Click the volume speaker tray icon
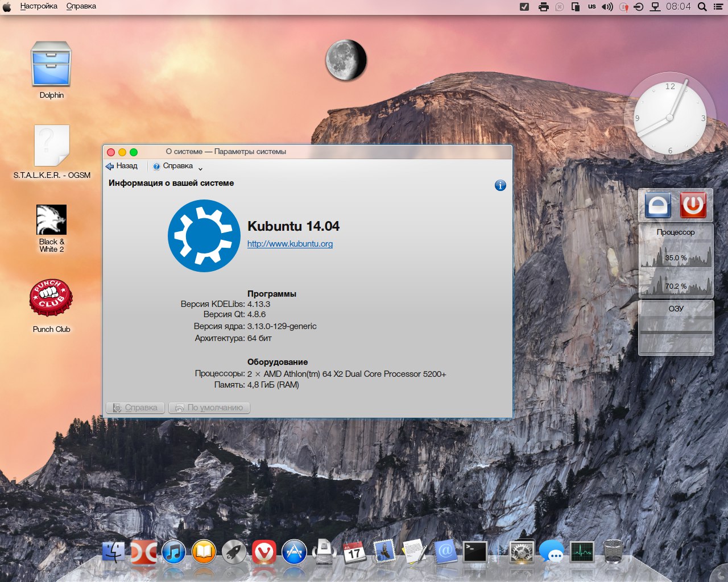This screenshot has width=728, height=582. (607, 7)
